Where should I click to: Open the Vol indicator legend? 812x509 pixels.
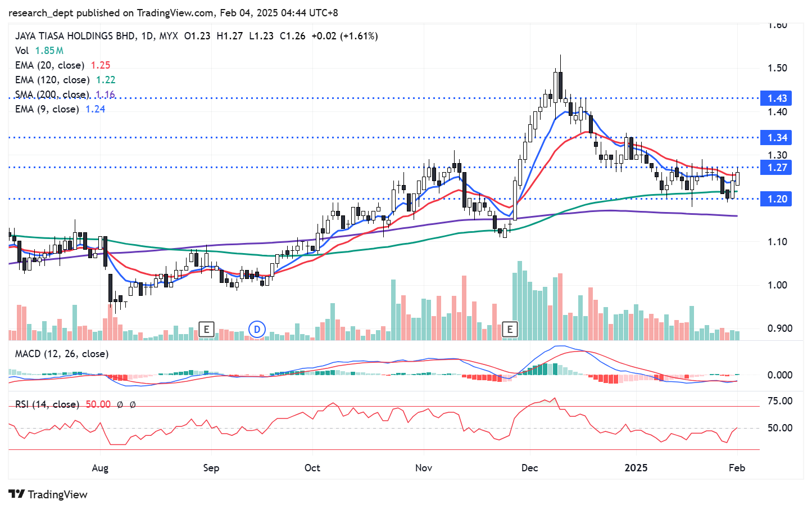[x=22, y=51]
